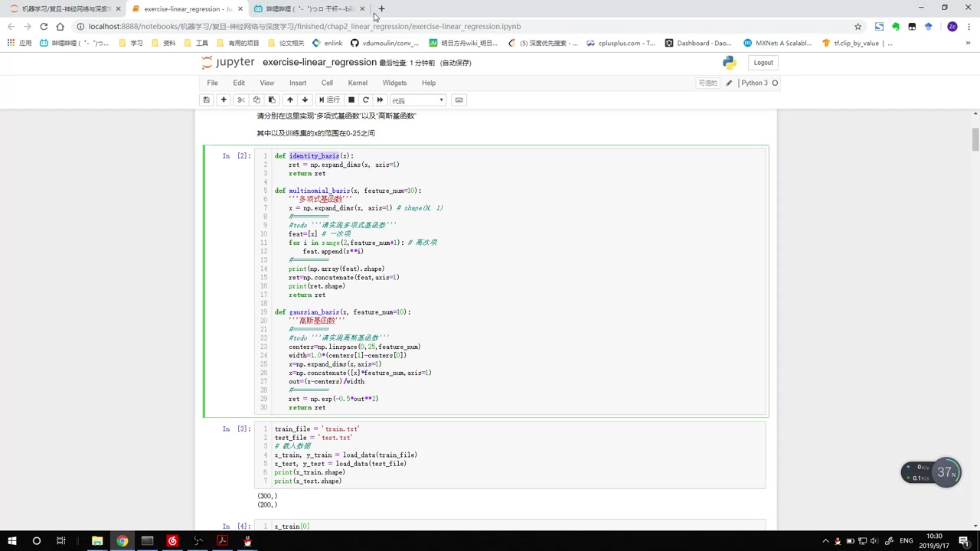The height and width of the screenshot is (551, 980).
Task: Open the Insert menu in Jupyter
Action: click(298, 83)
